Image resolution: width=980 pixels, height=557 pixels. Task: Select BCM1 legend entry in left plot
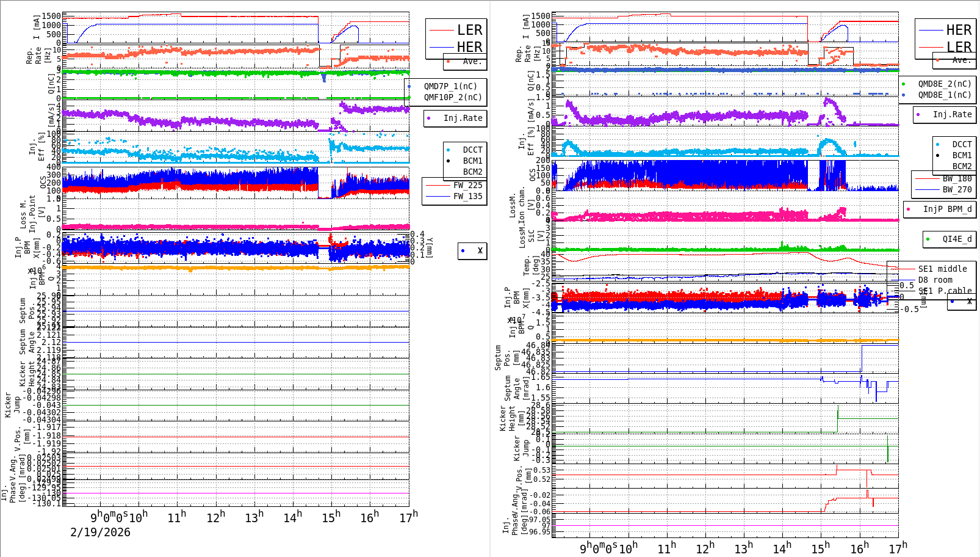473,161
